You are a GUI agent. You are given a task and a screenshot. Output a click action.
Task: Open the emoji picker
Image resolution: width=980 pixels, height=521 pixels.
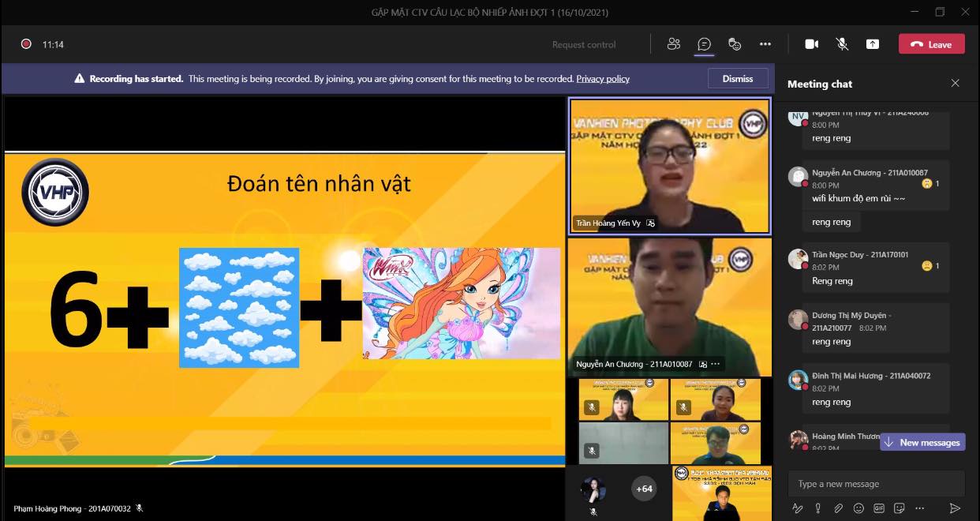point(858,508)
